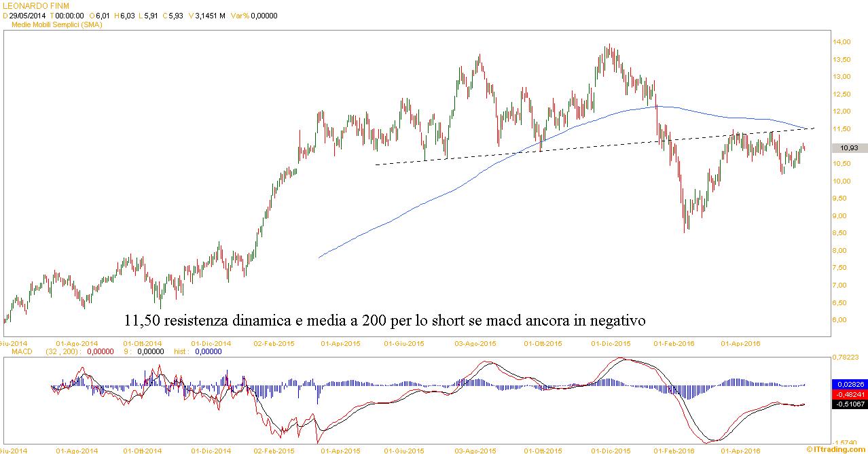The width and height of the screenshot is (868, 454).
Task: Click 01-Apr-2016 on the price chart date axis
Action: (740, 343)
